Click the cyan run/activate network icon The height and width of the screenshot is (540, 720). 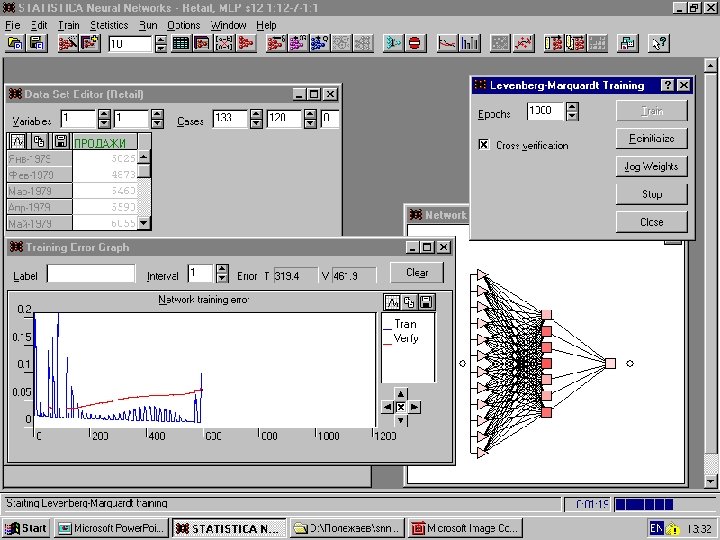393,44
